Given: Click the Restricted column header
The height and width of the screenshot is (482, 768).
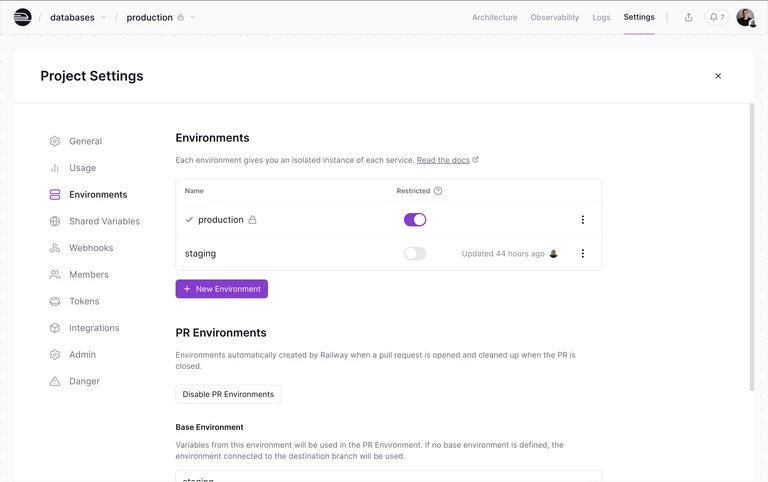Looking at the screenshot, I should click(x=413, y=191).
